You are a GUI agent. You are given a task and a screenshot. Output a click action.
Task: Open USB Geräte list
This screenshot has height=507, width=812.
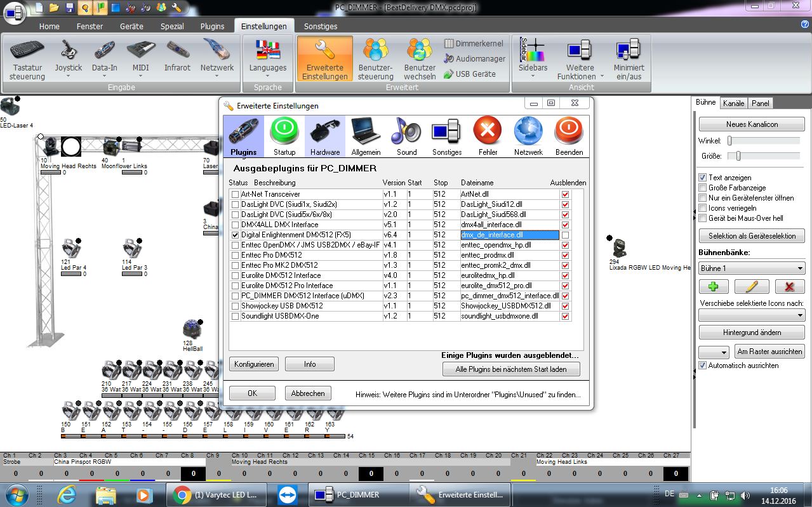tap(470, 74)
